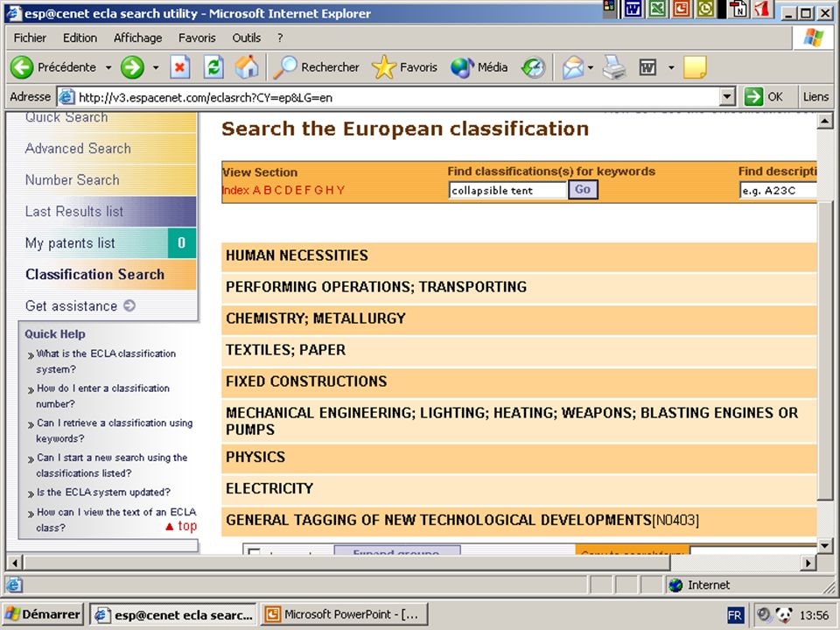Open the Fichier menu
Viewport: 840px width, 630px height.
tap(30, 38)
